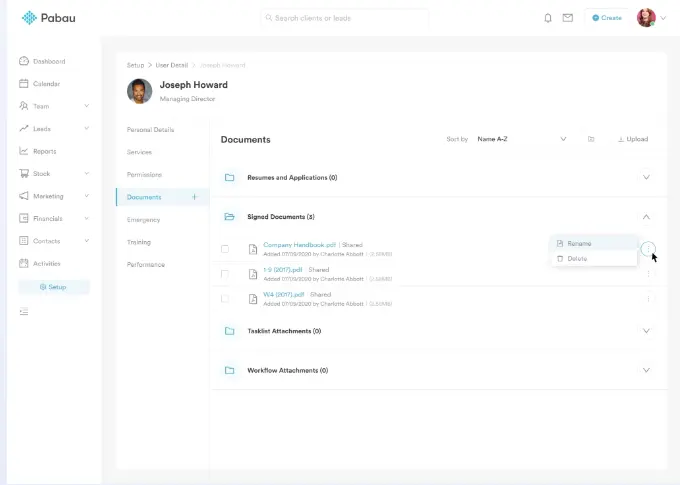Collapse the Signed Documents section
Screen dimensions: 680x485
point(646,216)
